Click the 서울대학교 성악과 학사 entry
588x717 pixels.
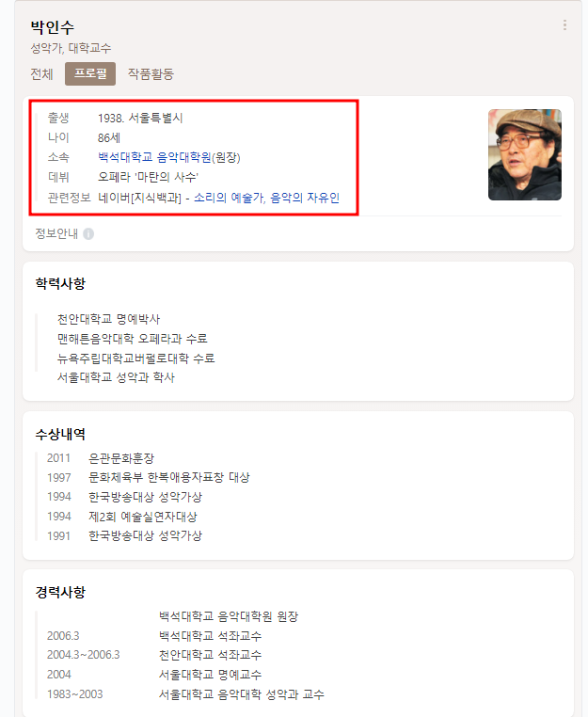point(116,377)
